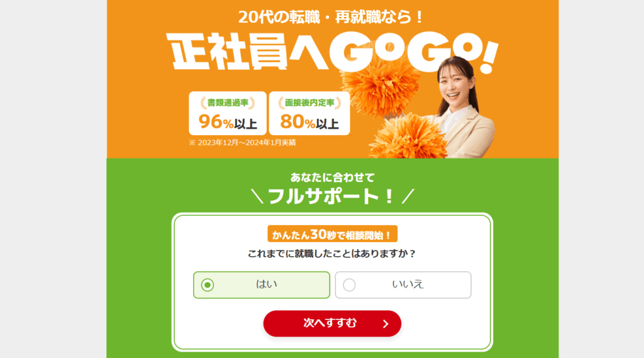Click the 面接後内定率 80%以上 badge
The height and width of the screenshot is (358, 644).
pos(309,113)
